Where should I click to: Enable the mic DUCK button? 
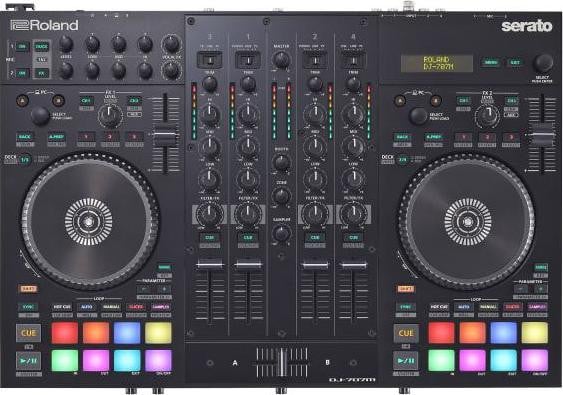tap(41, 47)
